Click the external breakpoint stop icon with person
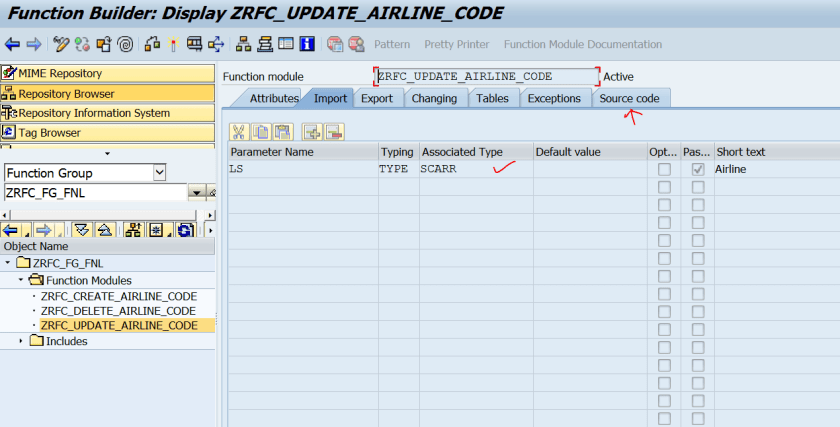840x427 pixels. click(x=356, y=44)
